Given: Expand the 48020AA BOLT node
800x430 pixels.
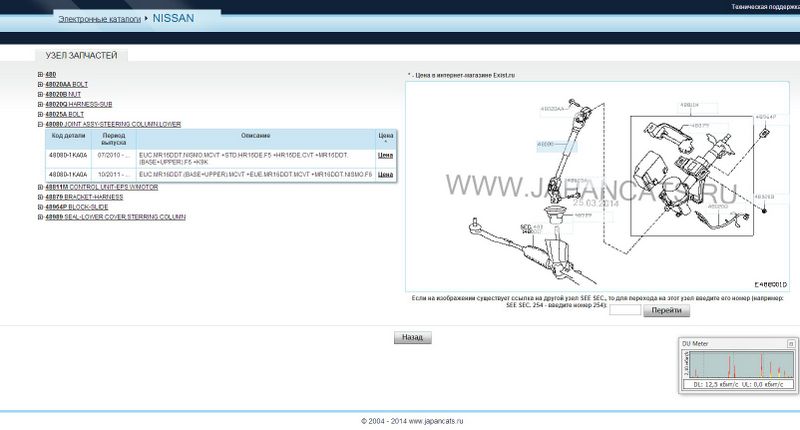Looking at the screenshot, I should (x=40, y=84).
